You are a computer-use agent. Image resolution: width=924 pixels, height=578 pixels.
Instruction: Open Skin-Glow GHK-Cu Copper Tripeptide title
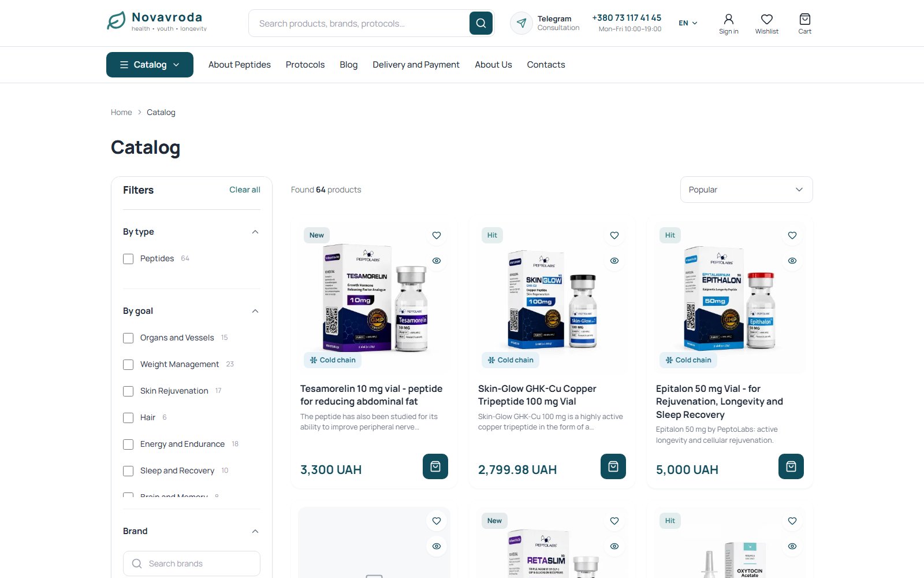point(537,395)
